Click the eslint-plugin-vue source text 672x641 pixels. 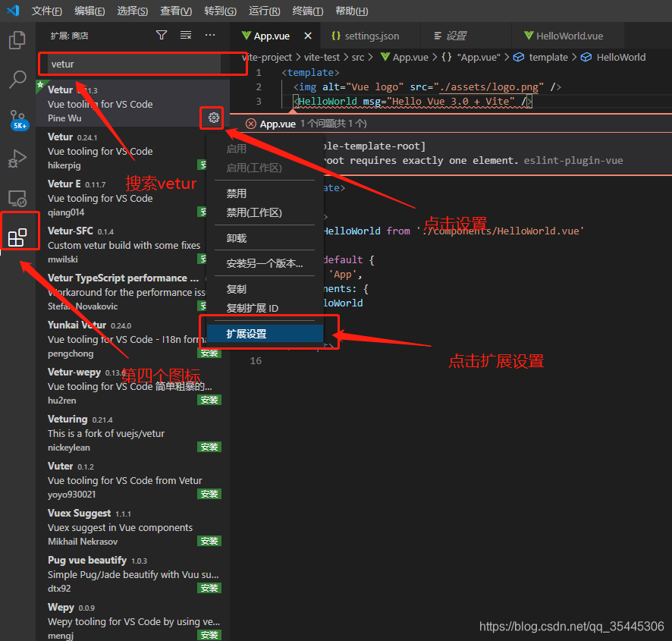[x=573, y=161]
